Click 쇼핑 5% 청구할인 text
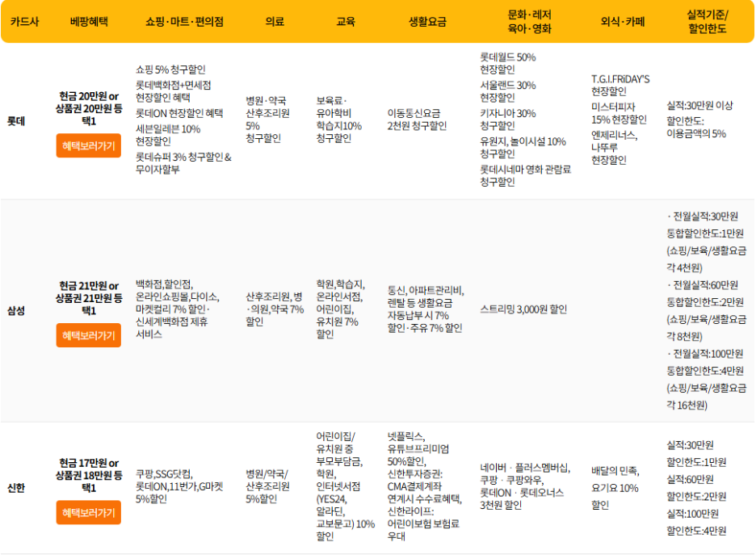Viewport: 756px width, 555px height. [170, 69]
